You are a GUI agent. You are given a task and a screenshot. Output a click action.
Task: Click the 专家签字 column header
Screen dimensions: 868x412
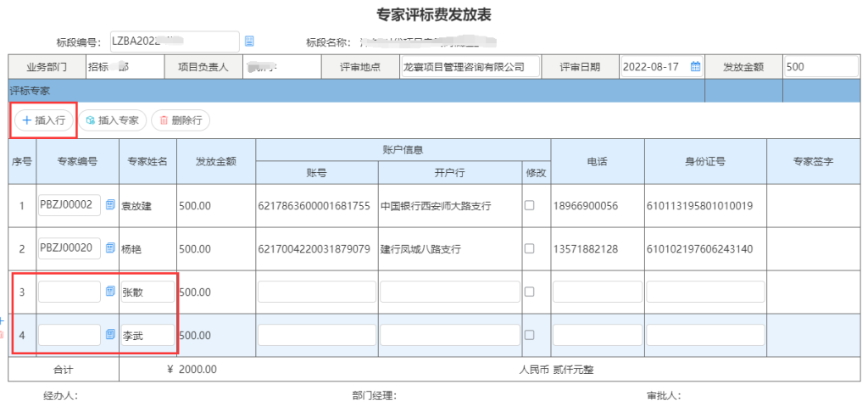(x=813, y=162)
